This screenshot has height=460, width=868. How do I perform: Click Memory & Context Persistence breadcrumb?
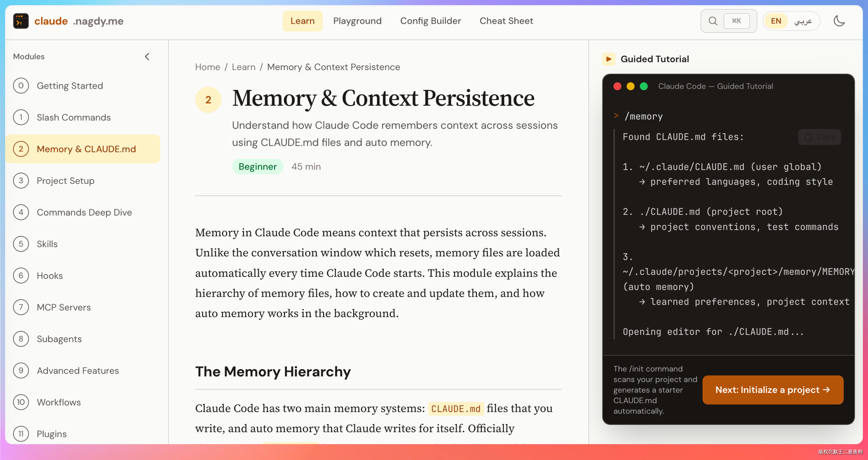[333, 67]
